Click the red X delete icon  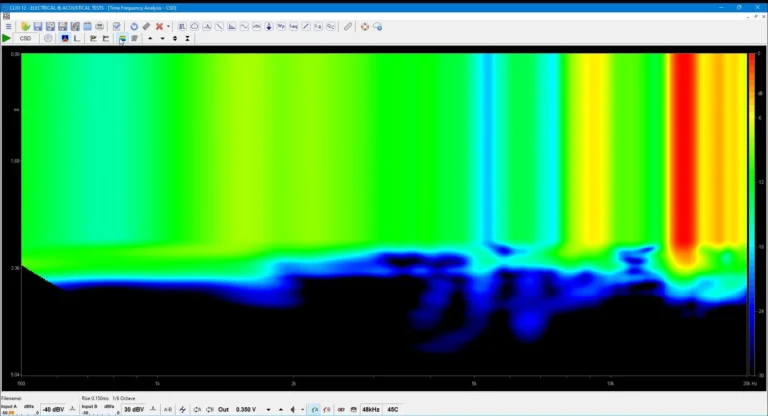(159, 27)
